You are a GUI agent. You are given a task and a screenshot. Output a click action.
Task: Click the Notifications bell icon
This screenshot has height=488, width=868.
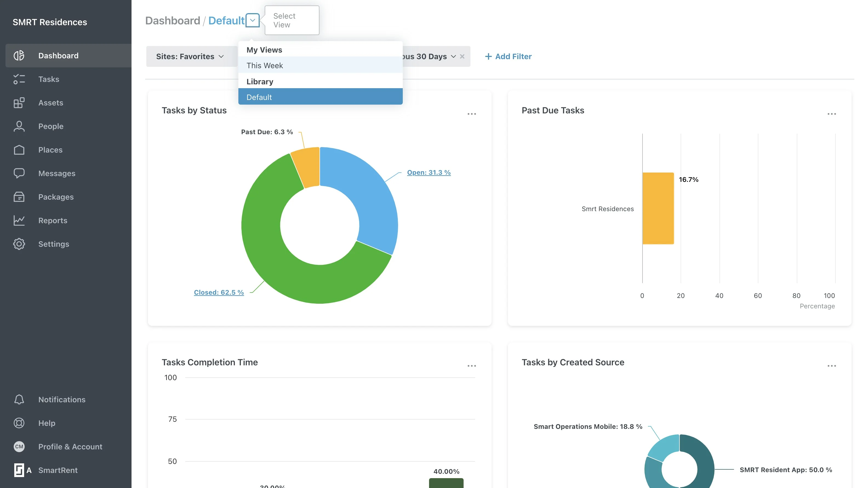coord(19,400)
